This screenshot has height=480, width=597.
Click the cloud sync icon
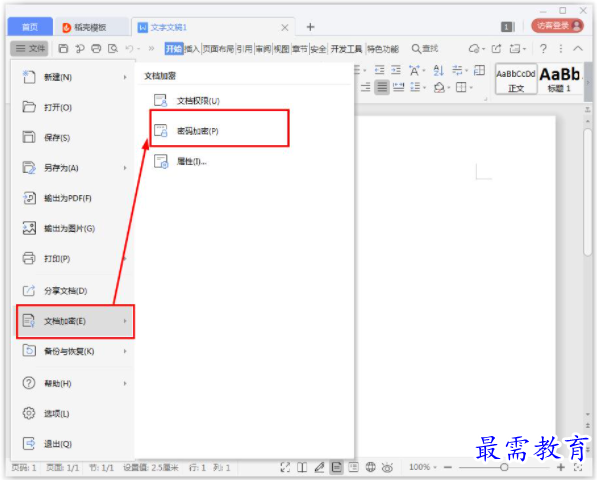click(474, 48)
